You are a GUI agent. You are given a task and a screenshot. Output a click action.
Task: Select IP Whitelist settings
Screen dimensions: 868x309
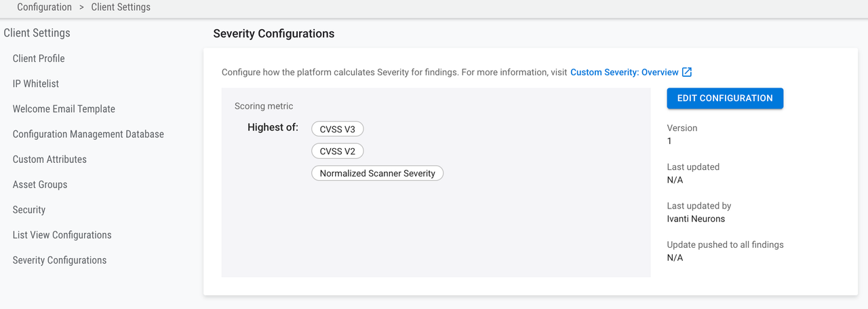coord(36,84)
